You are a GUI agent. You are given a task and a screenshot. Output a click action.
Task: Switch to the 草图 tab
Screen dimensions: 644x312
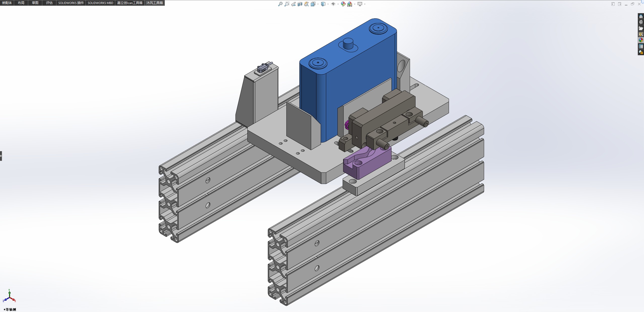[x=35, y=3]
